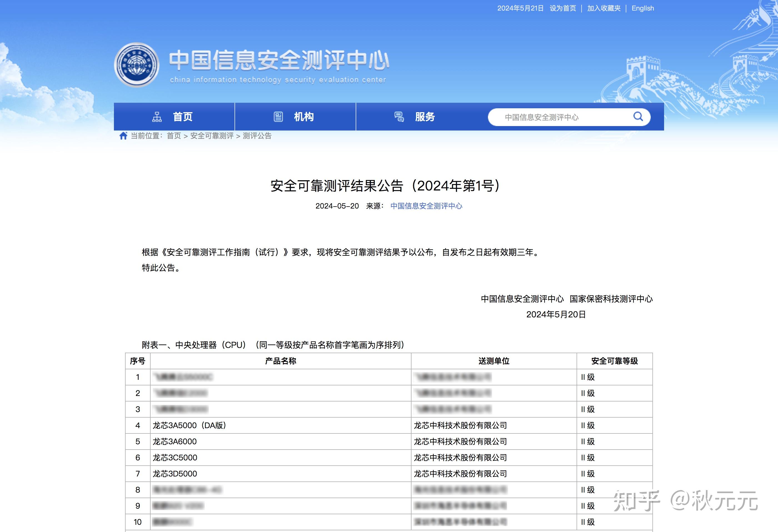Focus the 中国信息安全测评中心 search field

tap(569, 117)
